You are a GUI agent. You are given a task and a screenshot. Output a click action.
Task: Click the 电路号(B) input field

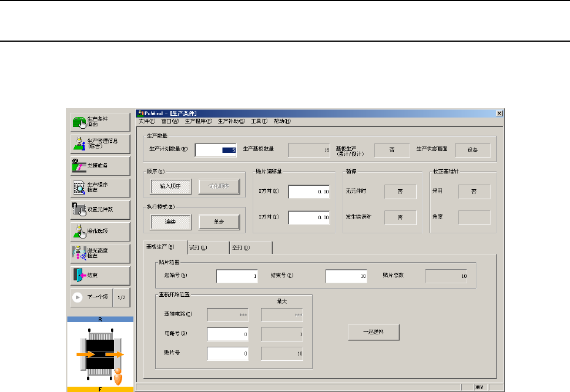[x=227, y=334]
